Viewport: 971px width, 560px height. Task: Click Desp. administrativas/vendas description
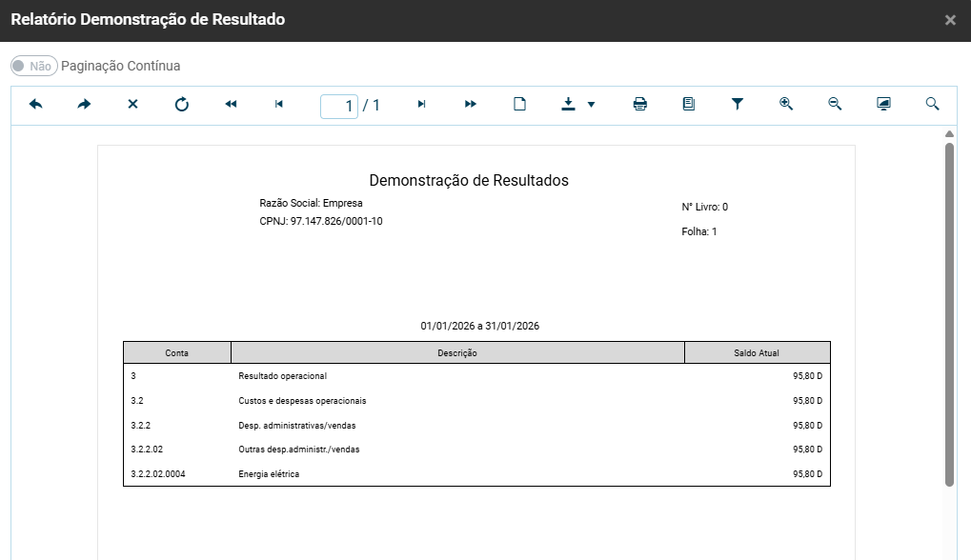point(297,426)
